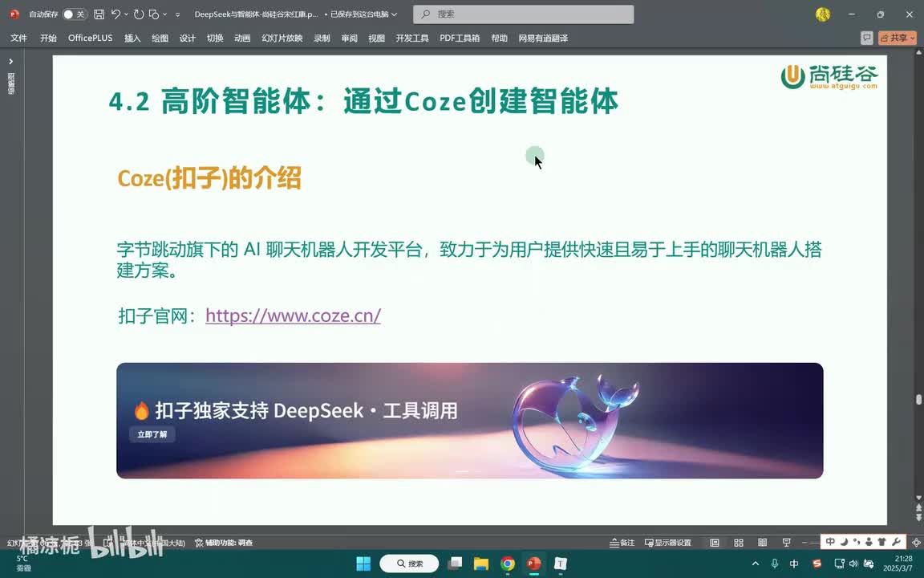924x578 pixels.
Task: Switch to Reading view icon
Action: (762, 543)
